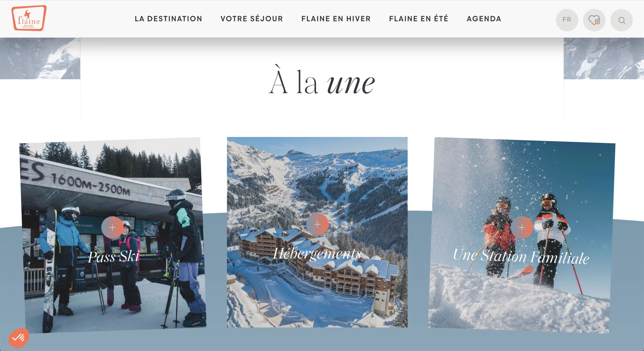This screenshot has width=644, height=351.
Task: Open the Votre Séjour menu
Action: click(252, 19)
